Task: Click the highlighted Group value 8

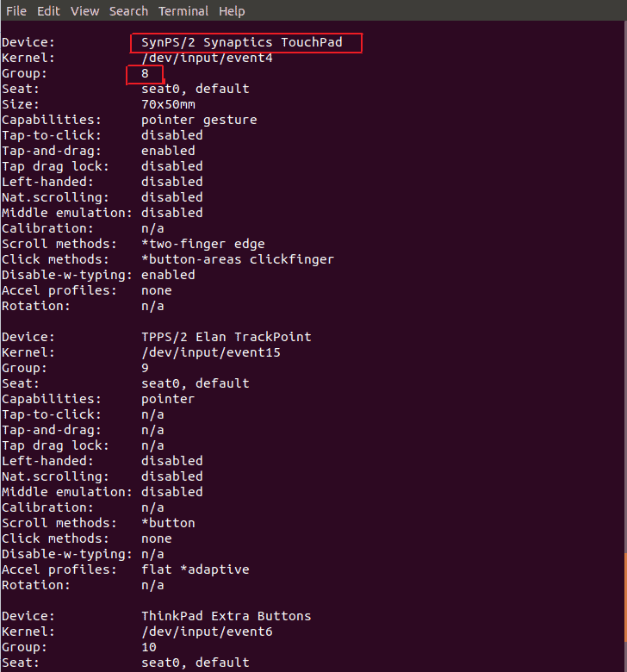Action: (145, 73)
